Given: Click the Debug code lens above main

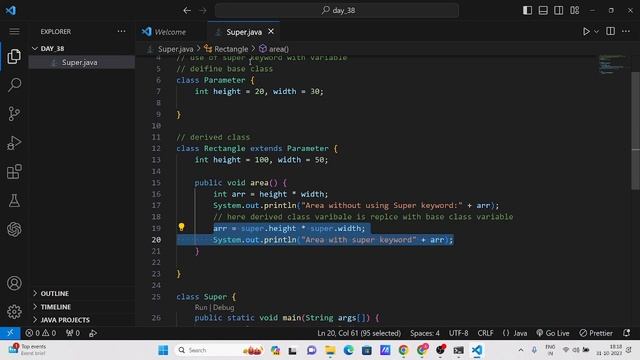Looking at the screenshot, I should [x=223, y=307].
